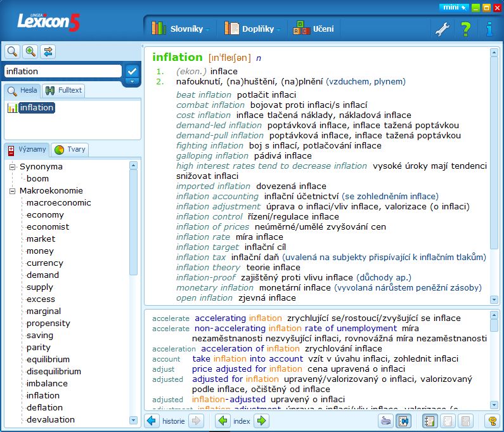Open settings via the wrench icon

coord(443,29)
